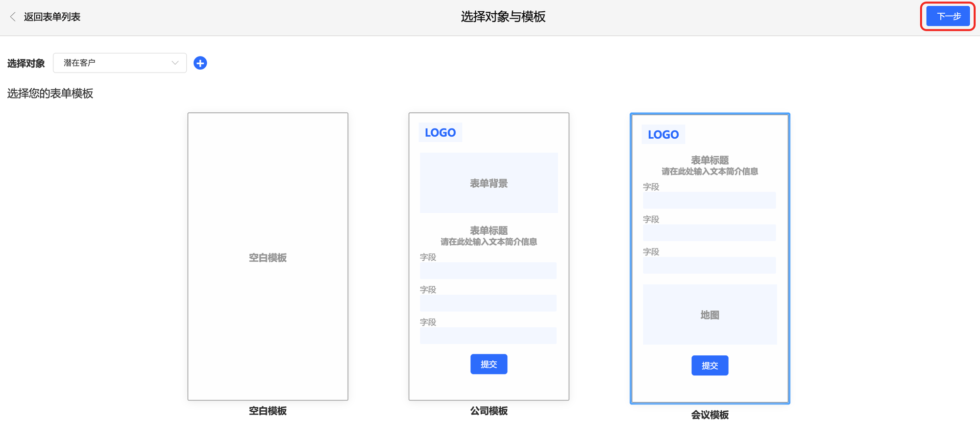Viewport: 980px width, 424px height.
Task: Click the 空白模板 caption label
Action: [x=268, y=411]
